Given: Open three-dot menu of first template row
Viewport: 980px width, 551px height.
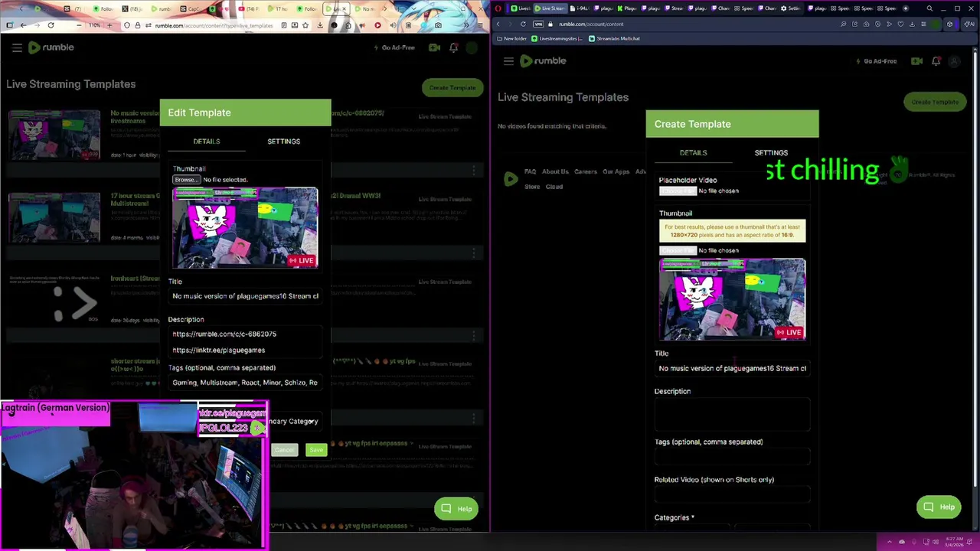Looking at the screenshot, I should coord(474,170).
